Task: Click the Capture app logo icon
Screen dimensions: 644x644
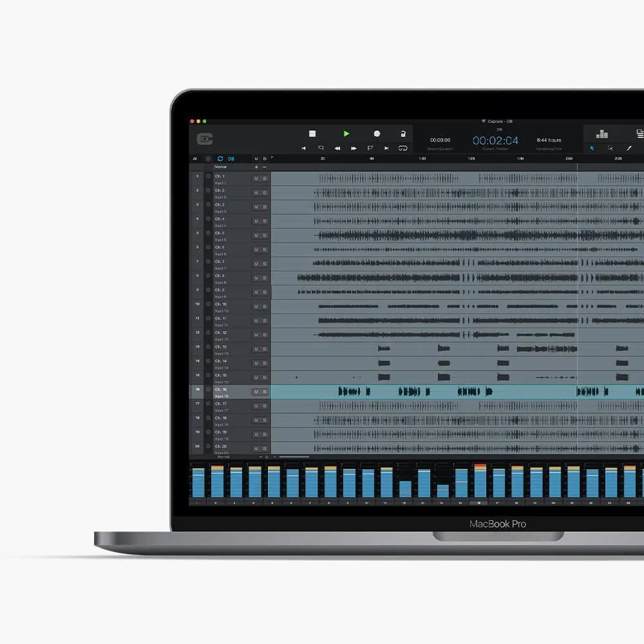Action: pyautogui.click(x=203, y=140)
